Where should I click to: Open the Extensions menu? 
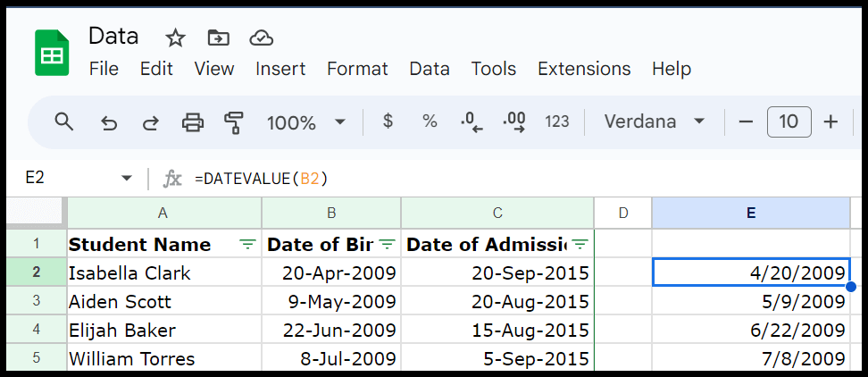[584, 69]
